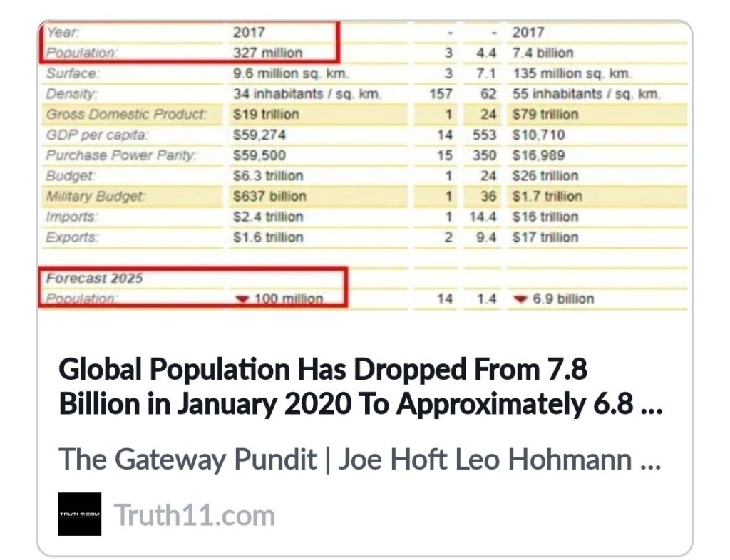Click the Gross Domestic Product row label
The image size is (730, 560).
126,114
